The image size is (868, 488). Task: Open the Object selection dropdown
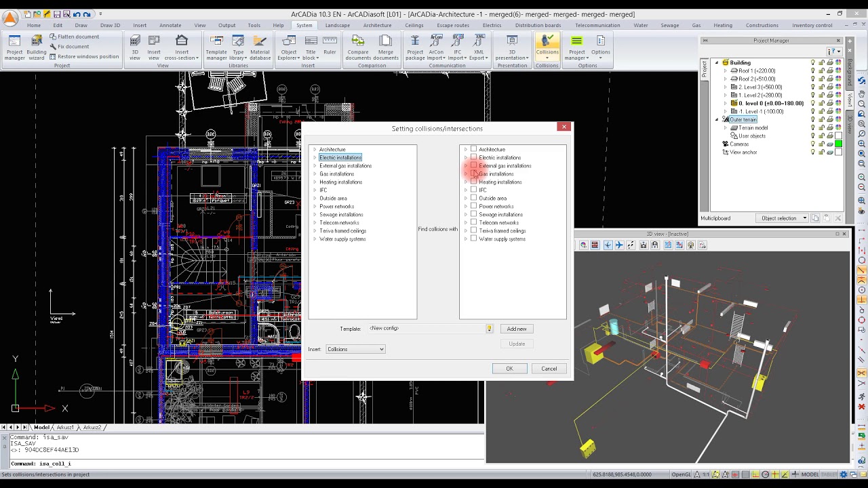783,218
